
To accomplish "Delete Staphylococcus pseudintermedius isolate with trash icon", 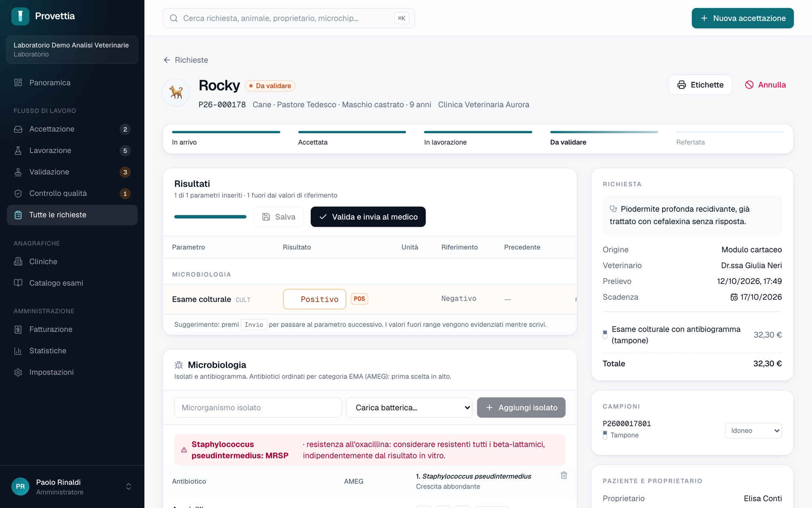I will pyautogui.click(x=564, y=475).
